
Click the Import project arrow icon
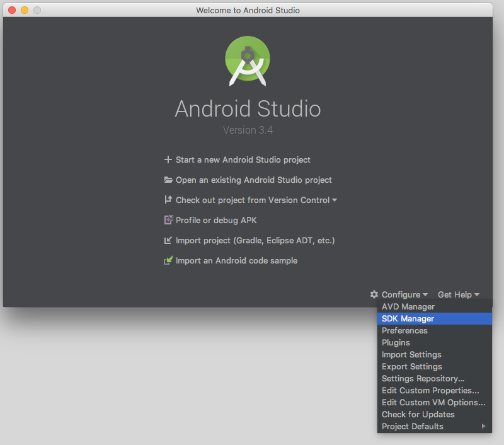(x=168, y=241)
